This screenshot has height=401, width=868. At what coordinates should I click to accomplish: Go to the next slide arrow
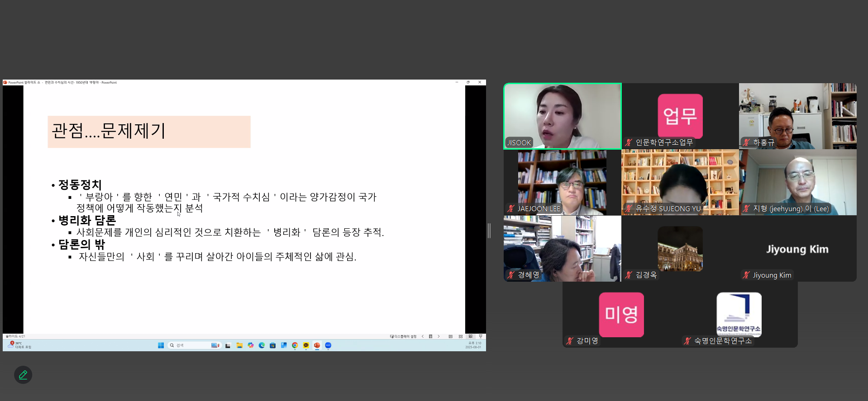pos(439,336)
